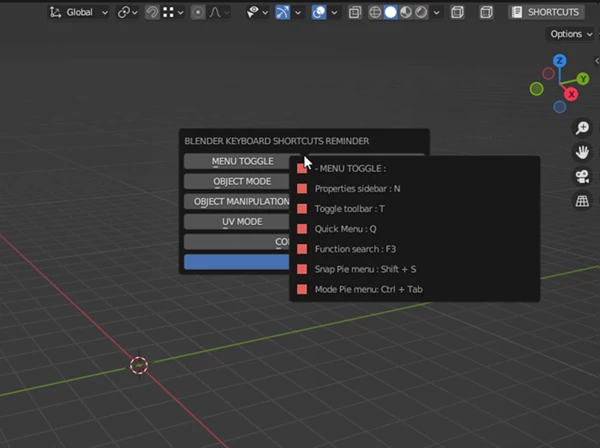Expand the gizmo options arrow
This screenshot has height=448, width=600.
[298, 12]
